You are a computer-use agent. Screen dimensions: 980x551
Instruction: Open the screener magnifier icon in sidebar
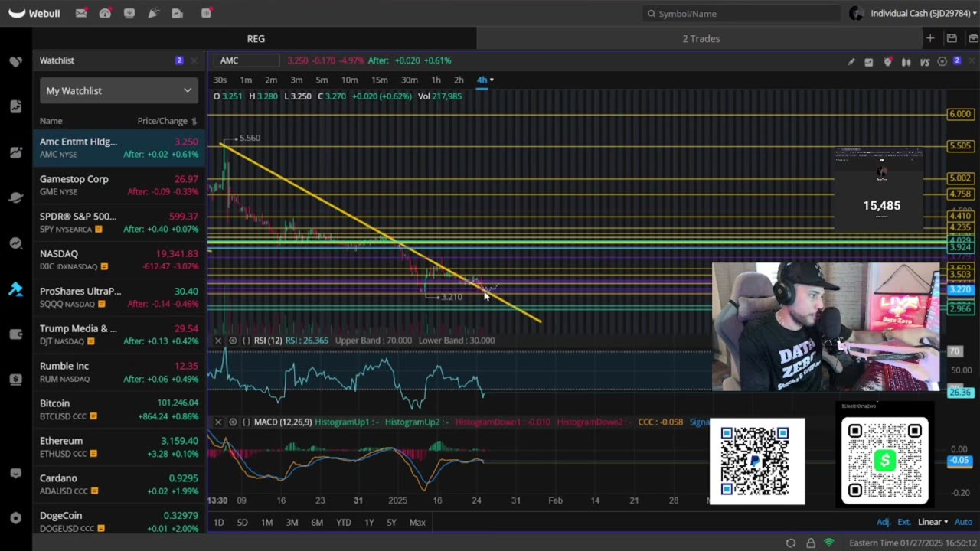(16, 243)
